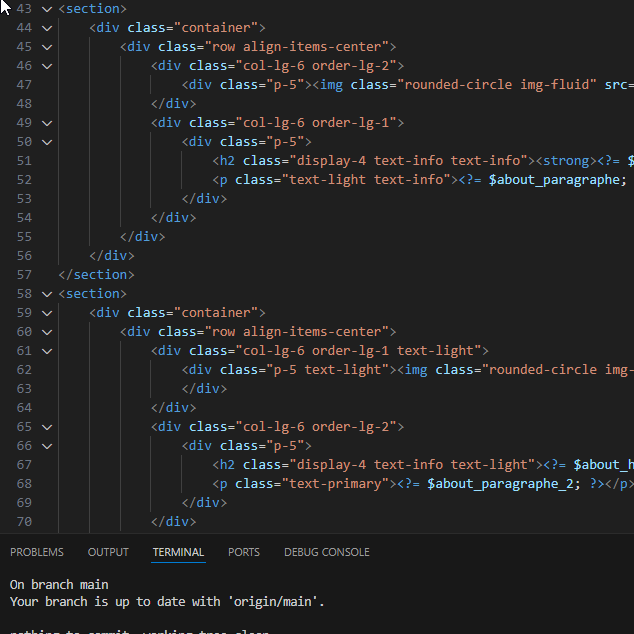Collapse the p-5 div at line 66
This screenshot has width=634, height=634.
[x=47, y=446]
